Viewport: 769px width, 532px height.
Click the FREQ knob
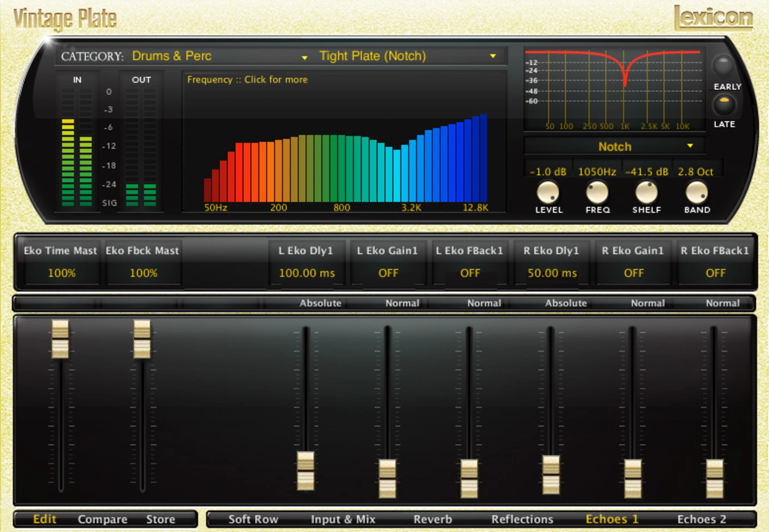point(597,192)
